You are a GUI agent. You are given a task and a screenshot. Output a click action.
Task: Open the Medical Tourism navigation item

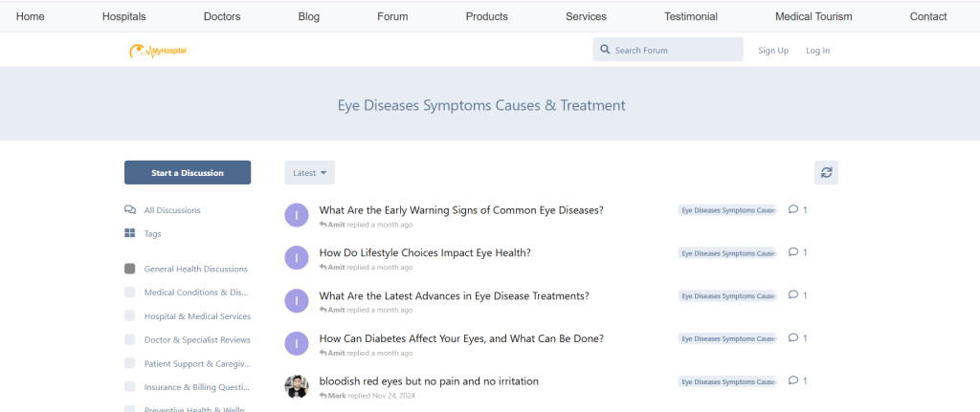pyautogui.click(x=813, y=17)
